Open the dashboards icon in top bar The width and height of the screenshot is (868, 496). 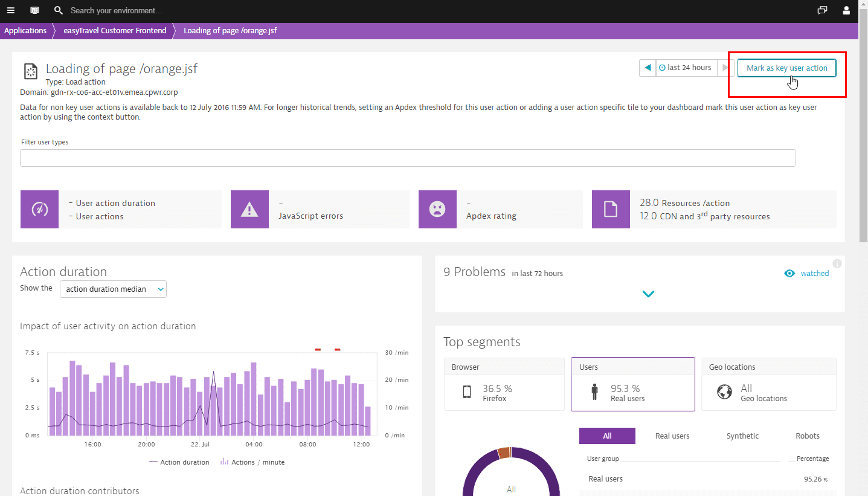click(34, 10)
